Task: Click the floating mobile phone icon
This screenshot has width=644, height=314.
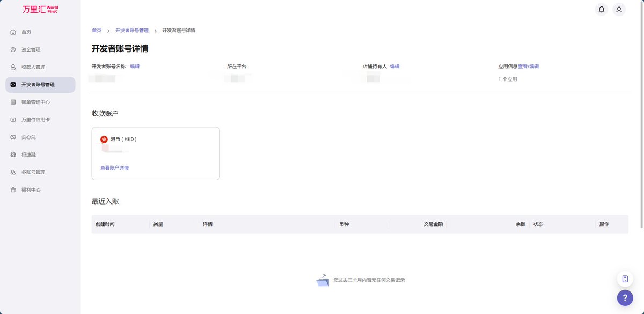Action: (x=625, y=279)
